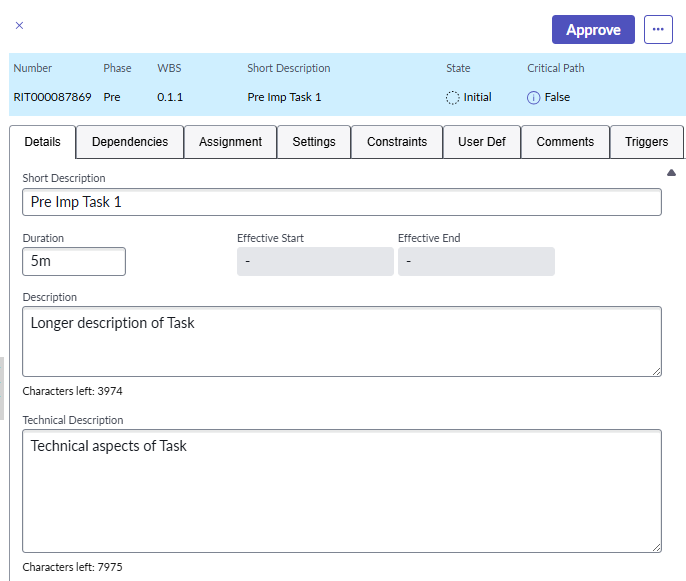Switch to the Dependencies tab
The height and width of the screenshot is (581, 686).
130,142
